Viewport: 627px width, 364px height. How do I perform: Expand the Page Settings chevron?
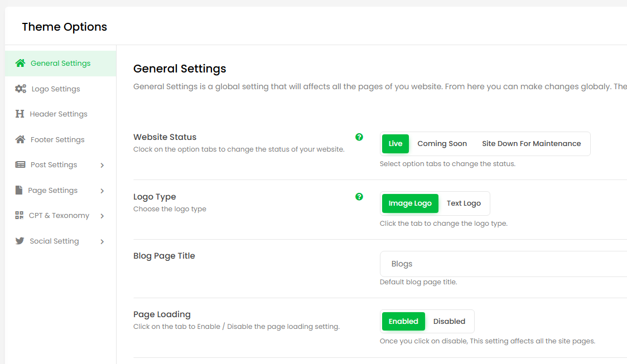tap(102, 191)
